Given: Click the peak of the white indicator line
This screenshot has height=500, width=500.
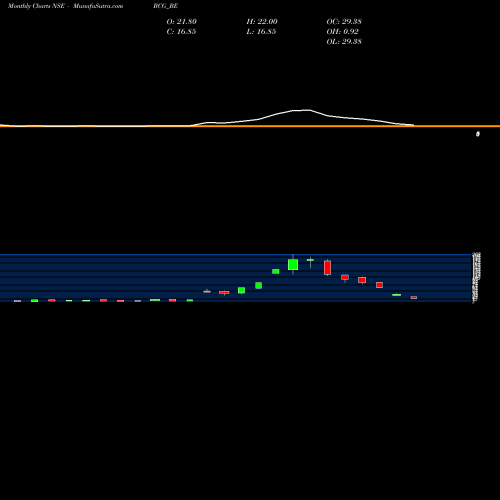Looking at the screenshot, I should 306,110.
